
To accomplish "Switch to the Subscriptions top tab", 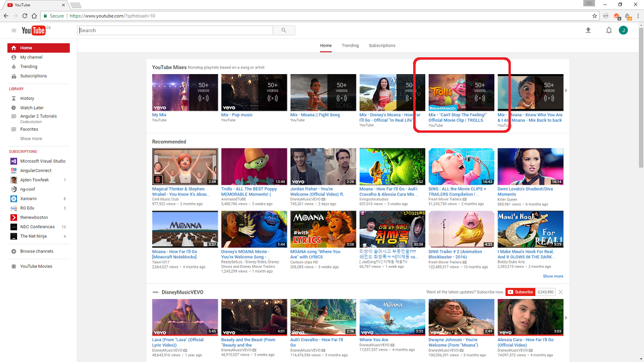I will click(382, 45).
